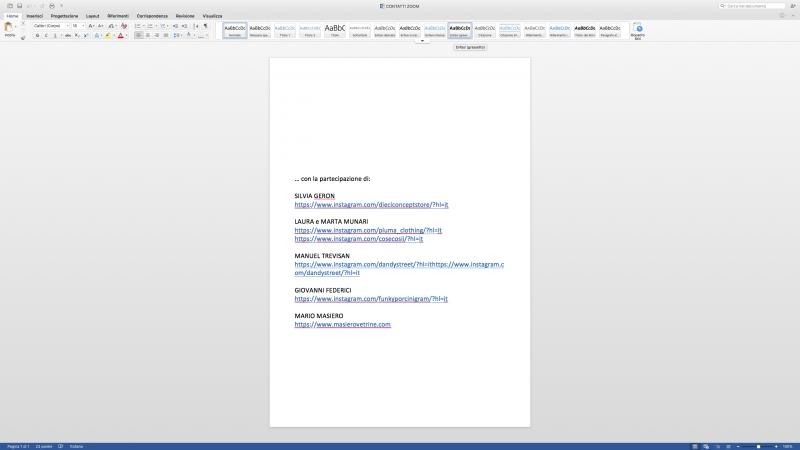Open the font size combo box
The image size is (800, 450).
78,26
